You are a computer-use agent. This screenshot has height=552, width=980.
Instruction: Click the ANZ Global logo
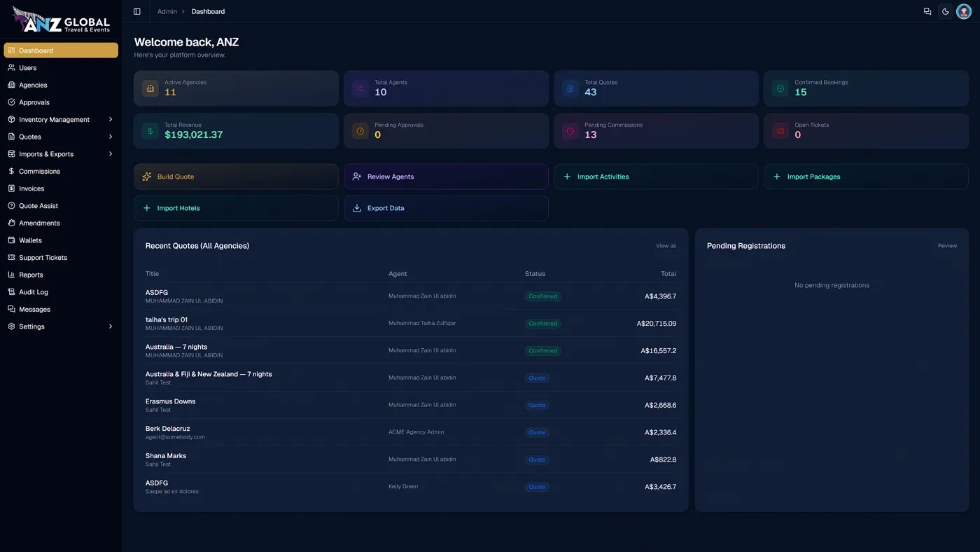pos(61,20)
